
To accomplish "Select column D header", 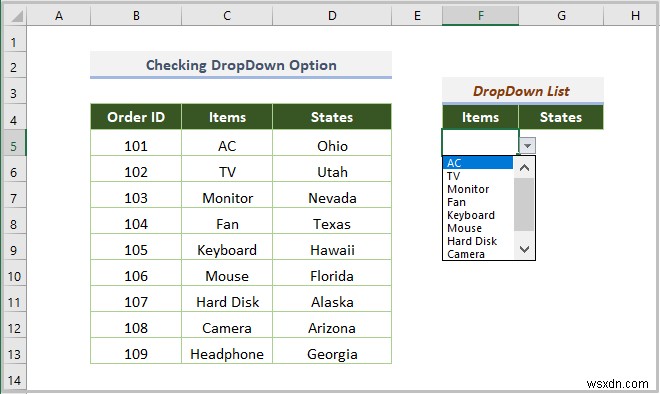I will click(x=332, y=16).
